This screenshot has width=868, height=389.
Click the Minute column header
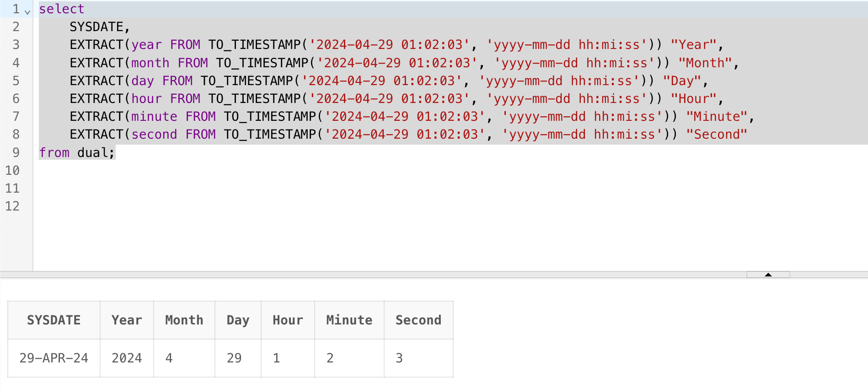coord(349,320)
